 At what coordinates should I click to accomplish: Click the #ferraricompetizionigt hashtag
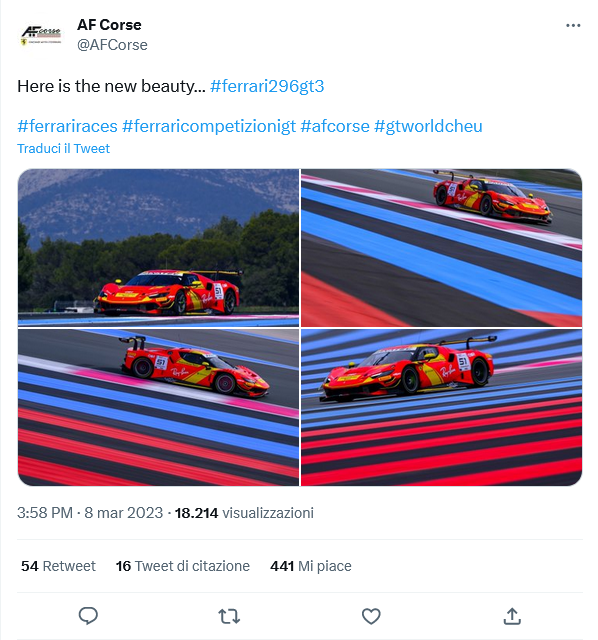(209, 126)
